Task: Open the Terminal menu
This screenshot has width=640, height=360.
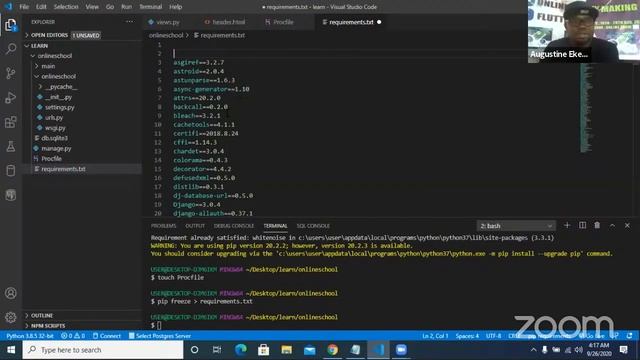Action: coord(151,7)
